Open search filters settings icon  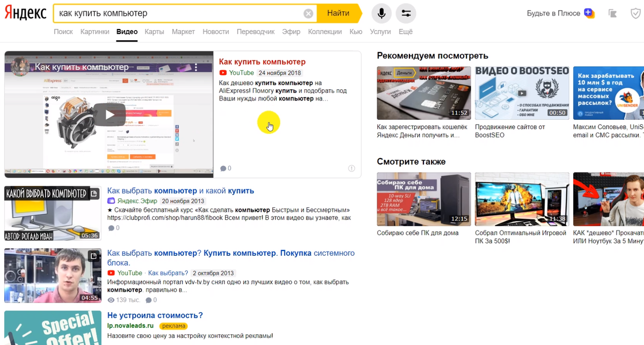click(x=406, y=13)
